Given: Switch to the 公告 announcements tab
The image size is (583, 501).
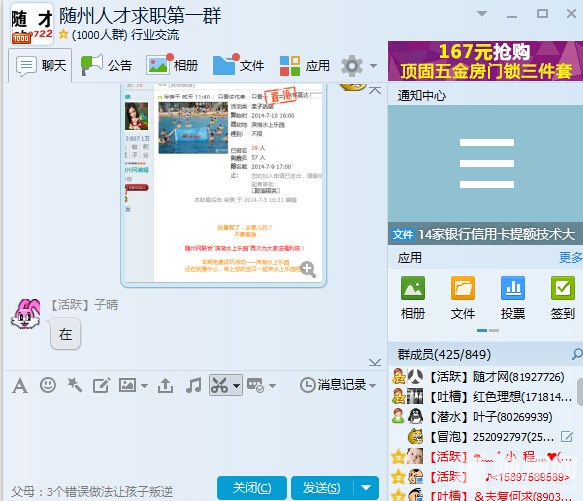Looking at the screenshot, I should click(x=107, y=65).
